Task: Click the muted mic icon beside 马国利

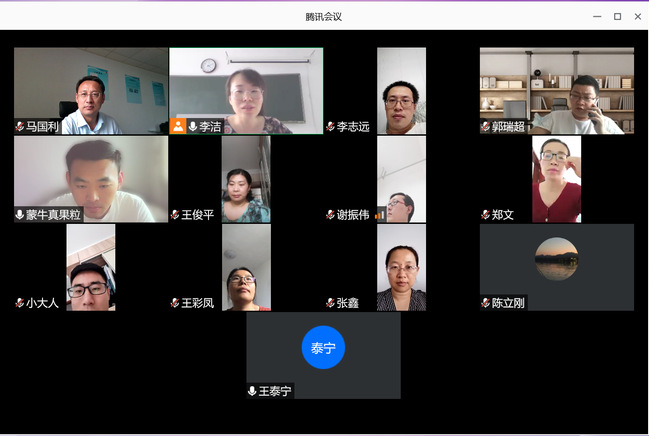Action: pos(20,127)
